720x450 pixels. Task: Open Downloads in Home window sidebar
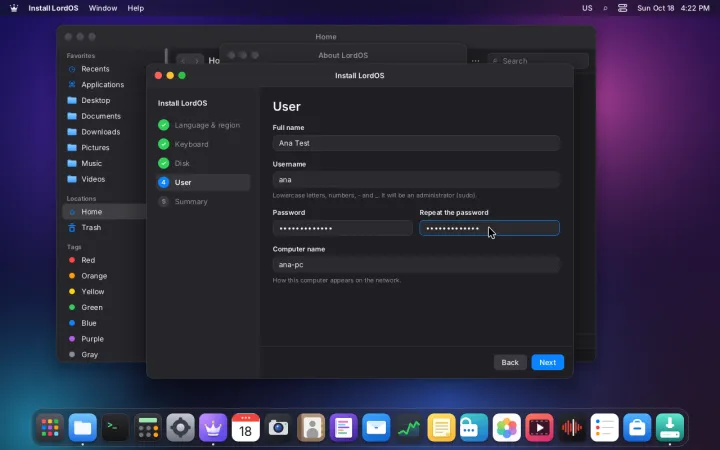pyautogui.click(x=104, y=132)
